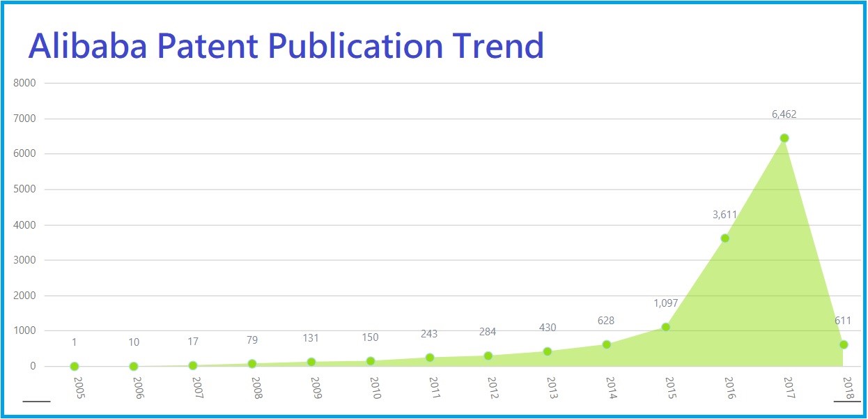Click the 2013 x-axis year label
This screenshot has height=419, width=868.
point(552,388)
